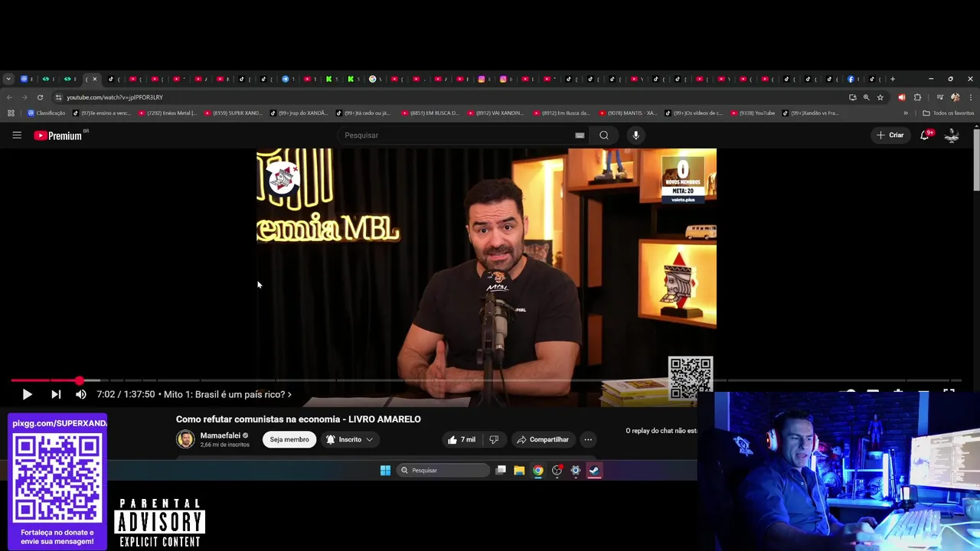Open the Chrome apps grid in the bookmarks bar
980x551 pixels.
tap(11, 113)
